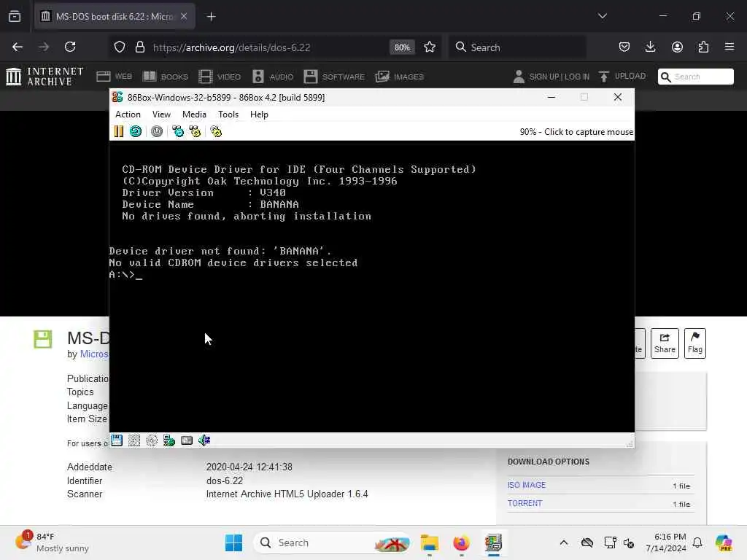Click the empty CD-ROM status bar icon
Screen dimensions: 747x560
[x=152, y=440]
